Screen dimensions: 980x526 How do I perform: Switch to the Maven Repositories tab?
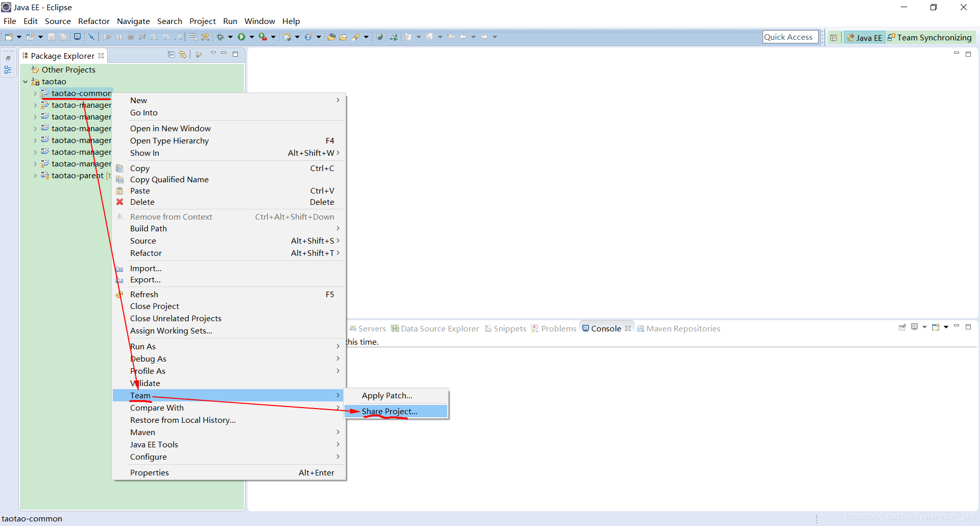pyautogui.click(x=678, y=328)
